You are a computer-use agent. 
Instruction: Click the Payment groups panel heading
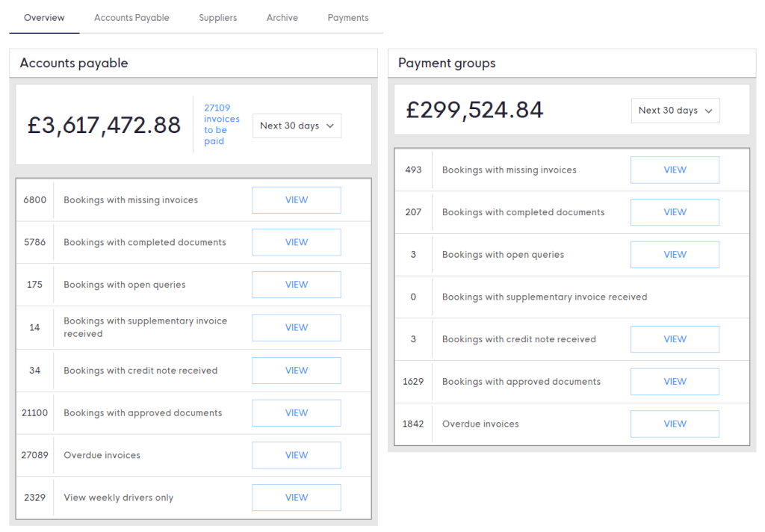(x=447, y=63)
